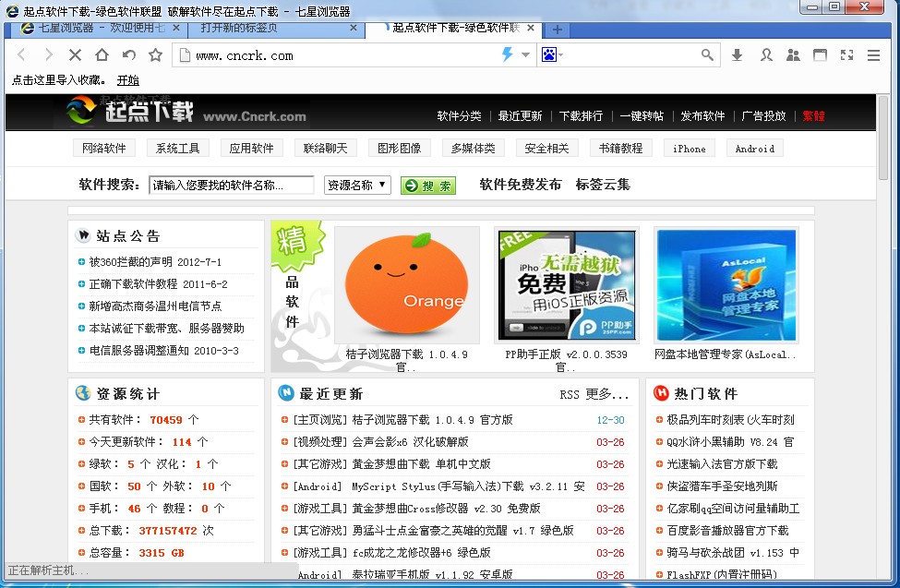Click the magnifier search icon in toolbar

707,55
